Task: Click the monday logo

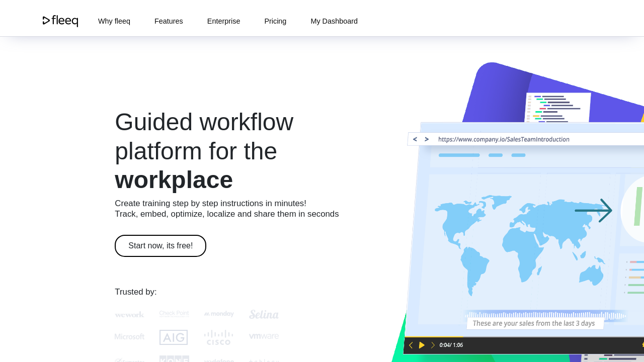Action: 219,314
